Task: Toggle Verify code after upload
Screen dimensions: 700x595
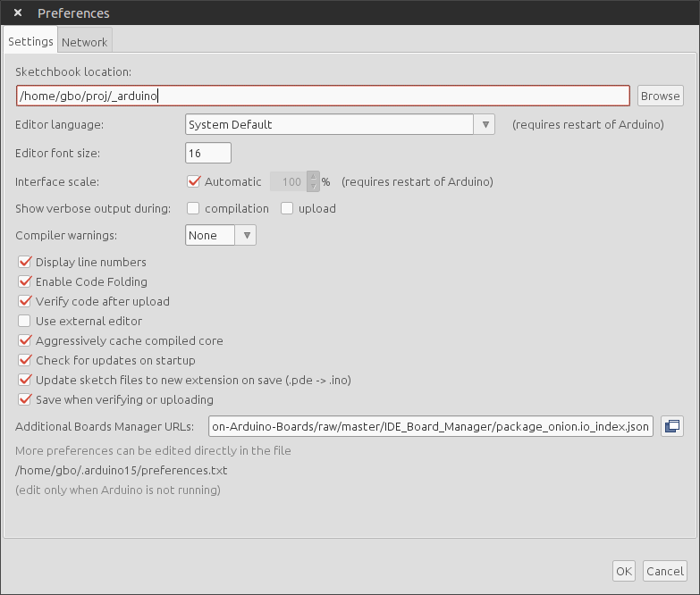Action: 24,301
